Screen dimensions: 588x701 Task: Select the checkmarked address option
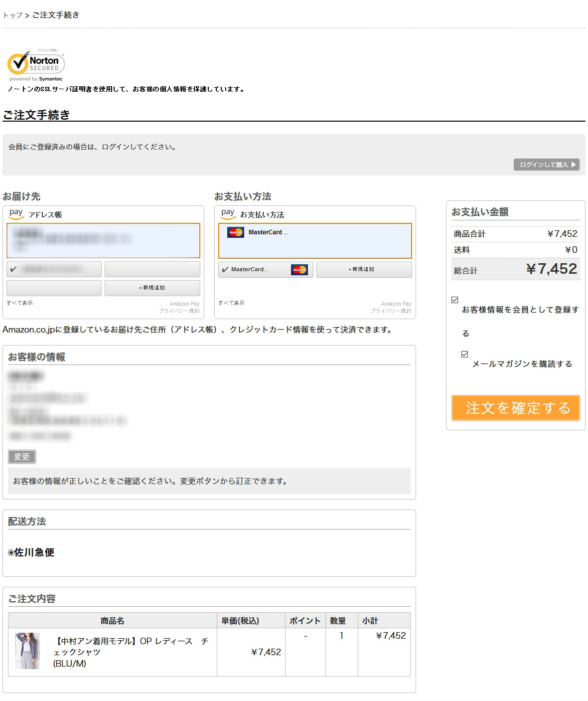pos(54,269)
